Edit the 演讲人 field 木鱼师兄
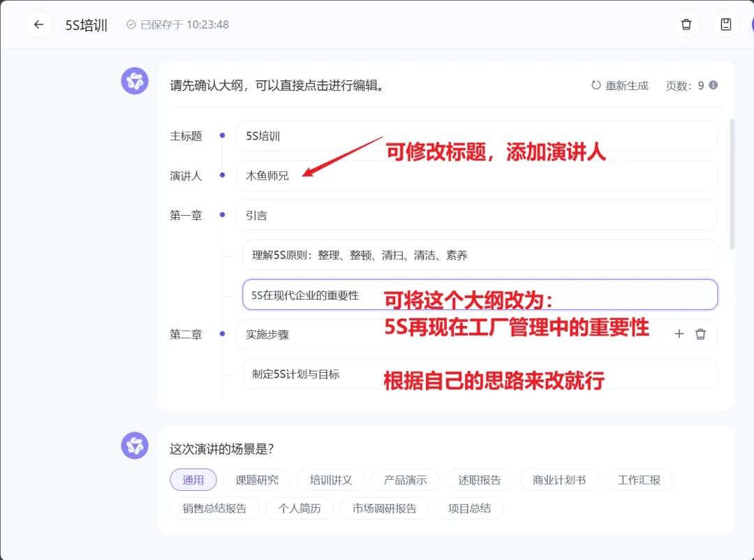 pos(477,176)
